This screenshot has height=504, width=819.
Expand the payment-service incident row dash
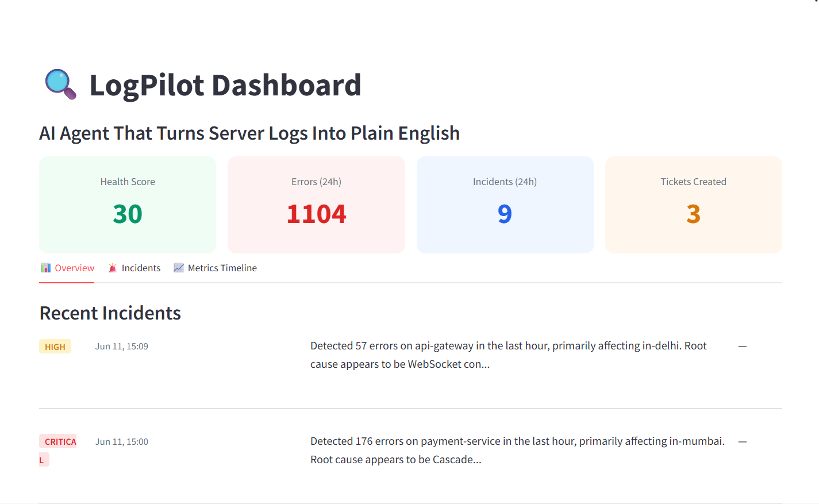(743, 442)
